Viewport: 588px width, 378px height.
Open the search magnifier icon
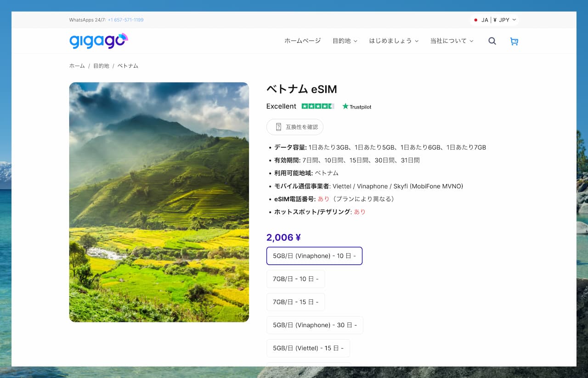pos(492,41)
